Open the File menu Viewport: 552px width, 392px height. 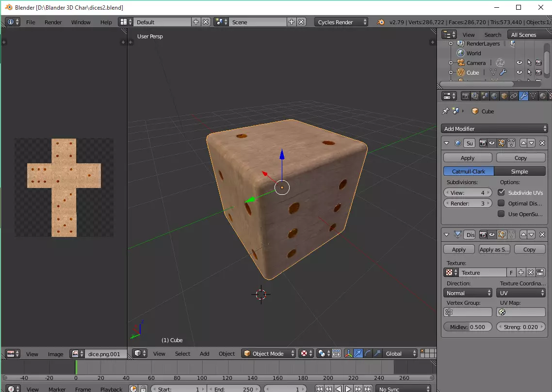[31, 22]
